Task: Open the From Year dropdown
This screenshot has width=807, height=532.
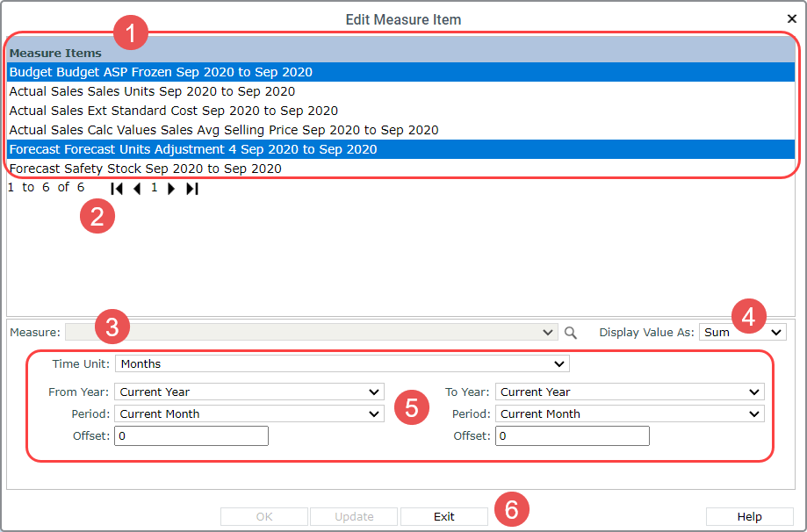Action: 249,392
